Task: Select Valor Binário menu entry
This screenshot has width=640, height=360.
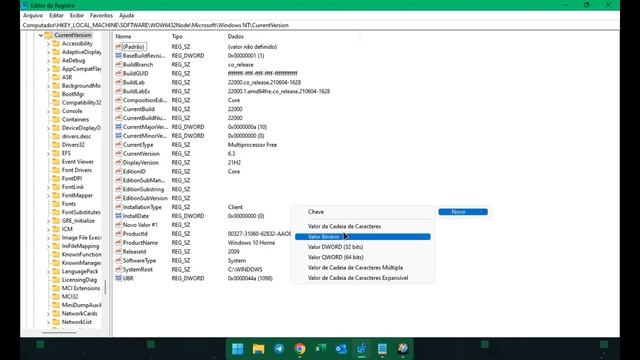Action: pyautogui.click(x=363, y=237)
